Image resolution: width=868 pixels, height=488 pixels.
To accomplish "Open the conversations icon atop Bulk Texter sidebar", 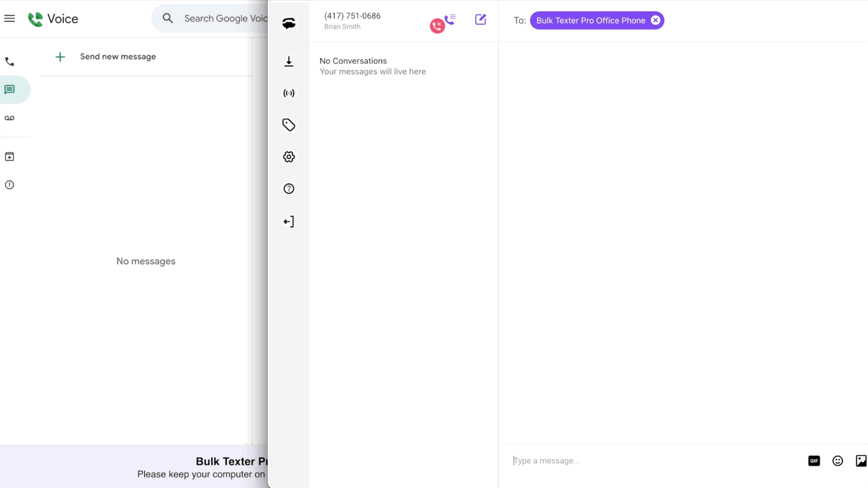I will click(x=289, y=23).
